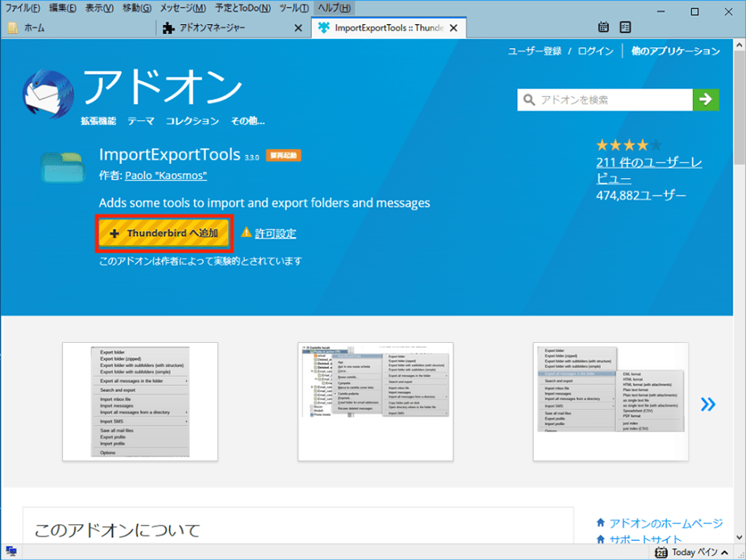Open the メッセージ(M) menu

pos(182,8)
